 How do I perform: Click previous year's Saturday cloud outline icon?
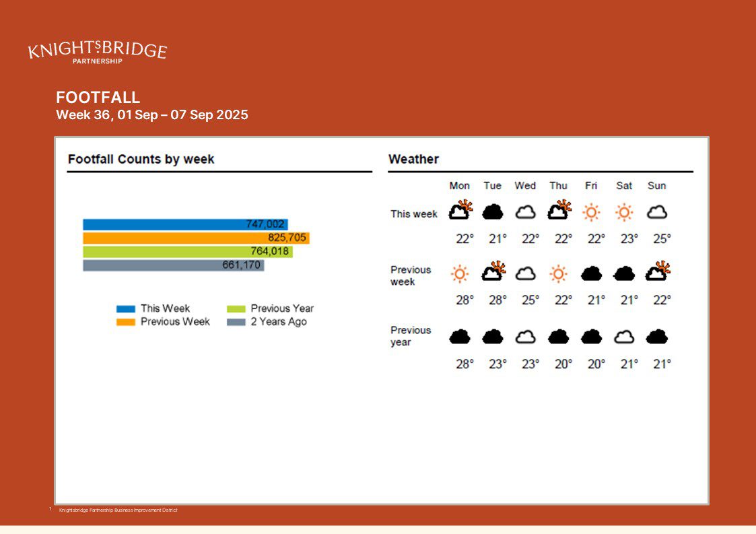pyautogui.click(x=624, y=337)
